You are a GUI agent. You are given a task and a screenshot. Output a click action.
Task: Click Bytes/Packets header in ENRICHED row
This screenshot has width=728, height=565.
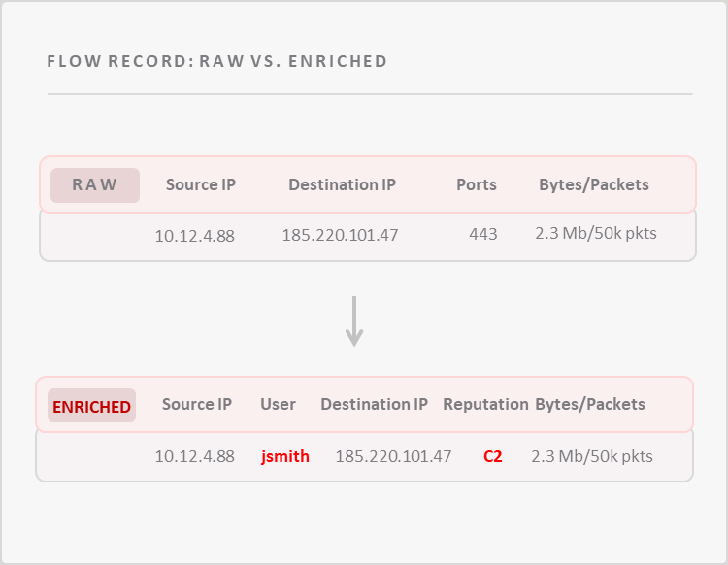[590, 404]
